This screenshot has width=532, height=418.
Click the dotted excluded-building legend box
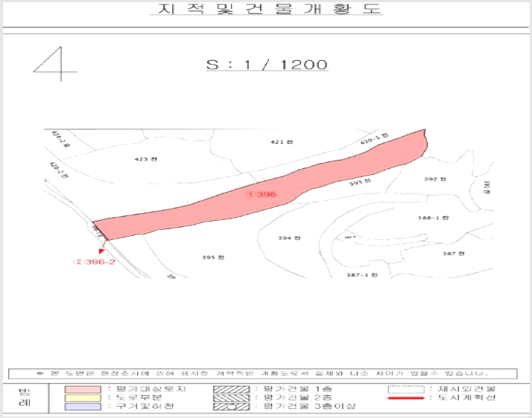405,389
